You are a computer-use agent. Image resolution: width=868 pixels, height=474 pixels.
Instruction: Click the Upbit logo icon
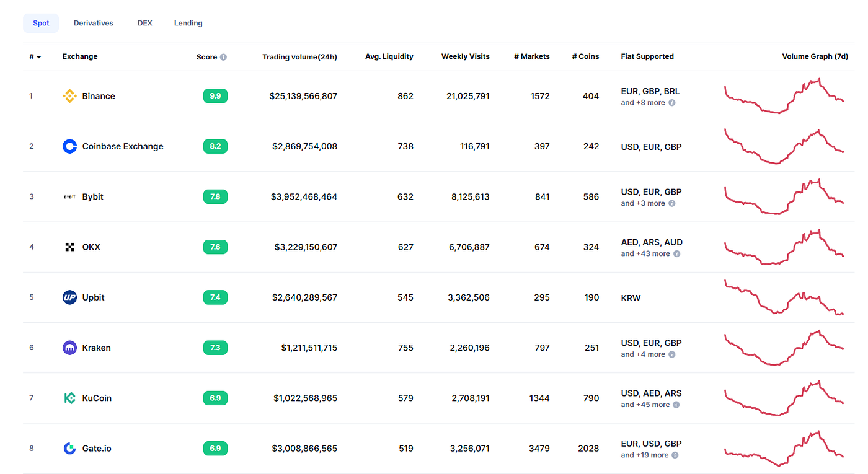point(69,297)
